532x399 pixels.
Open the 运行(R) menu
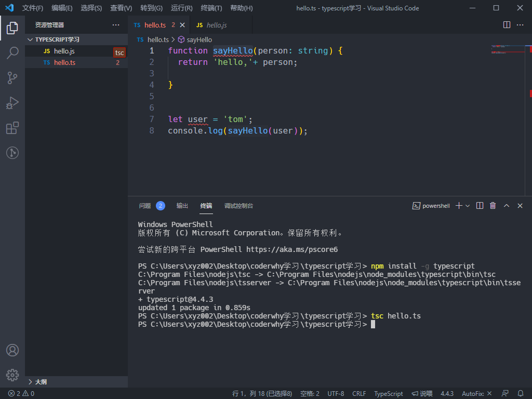[181, 8]
